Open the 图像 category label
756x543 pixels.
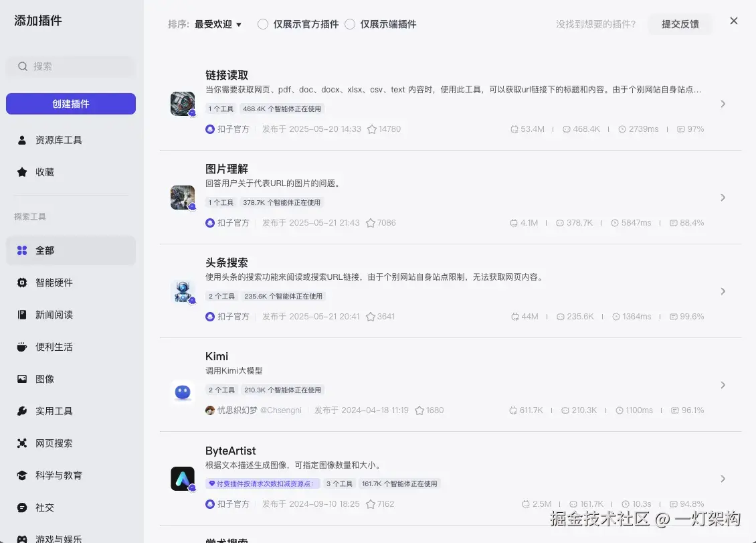click(45, 379)
